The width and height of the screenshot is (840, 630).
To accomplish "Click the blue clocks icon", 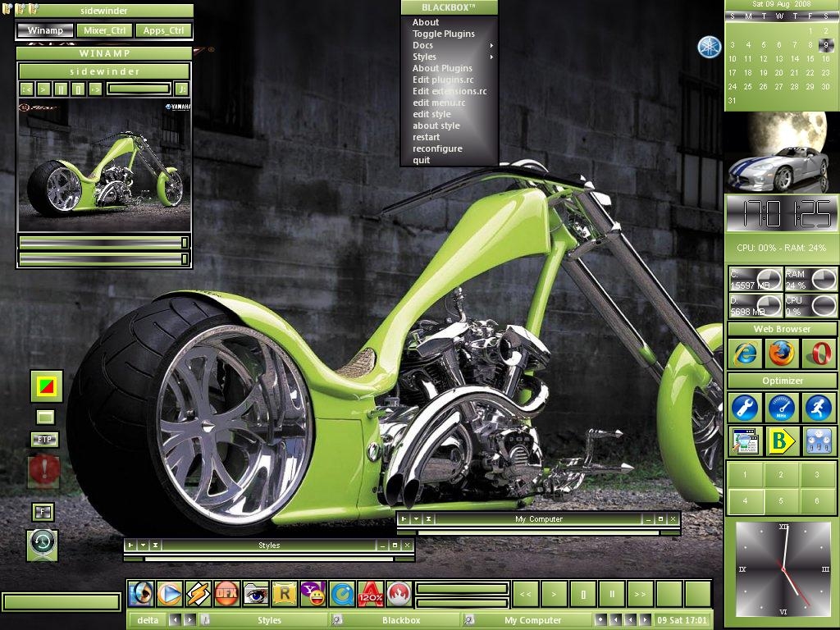I will [x=819, y=441].
